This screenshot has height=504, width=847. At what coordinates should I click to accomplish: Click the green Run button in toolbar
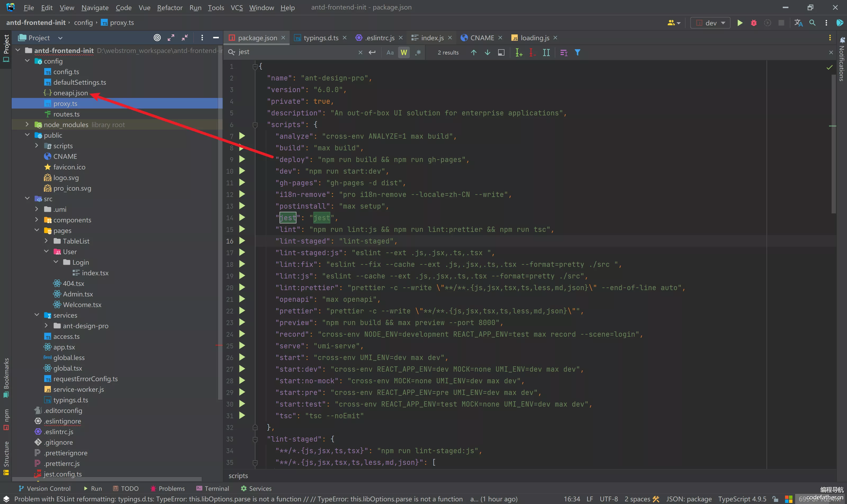click(740, 23)
